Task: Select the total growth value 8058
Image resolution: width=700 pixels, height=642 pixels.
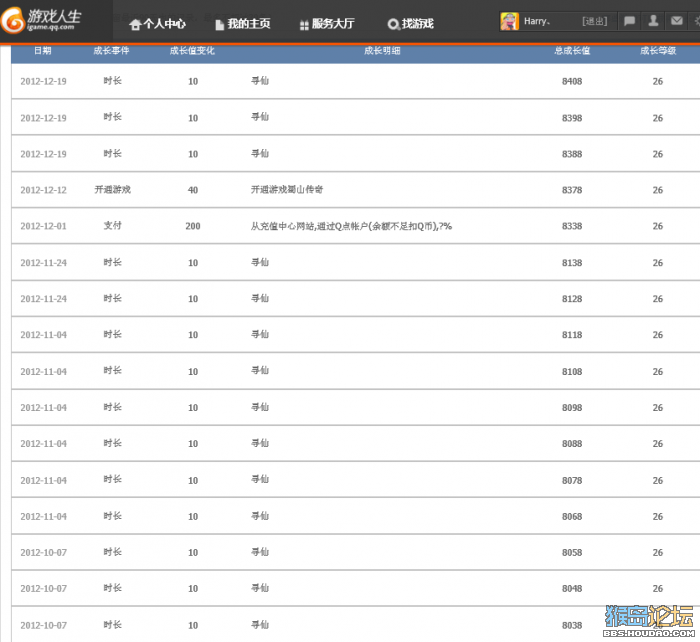Action: click(x=572, y=553)
